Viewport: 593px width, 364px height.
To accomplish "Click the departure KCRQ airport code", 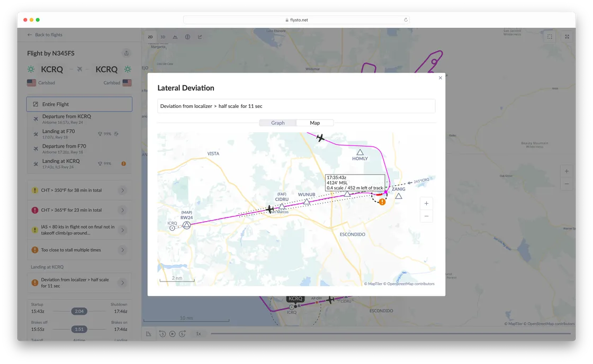I will tap(52, 69).
